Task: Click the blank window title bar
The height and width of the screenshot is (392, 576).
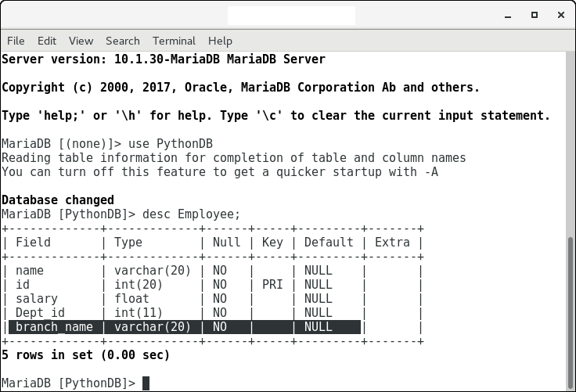Action: (291, 15)
